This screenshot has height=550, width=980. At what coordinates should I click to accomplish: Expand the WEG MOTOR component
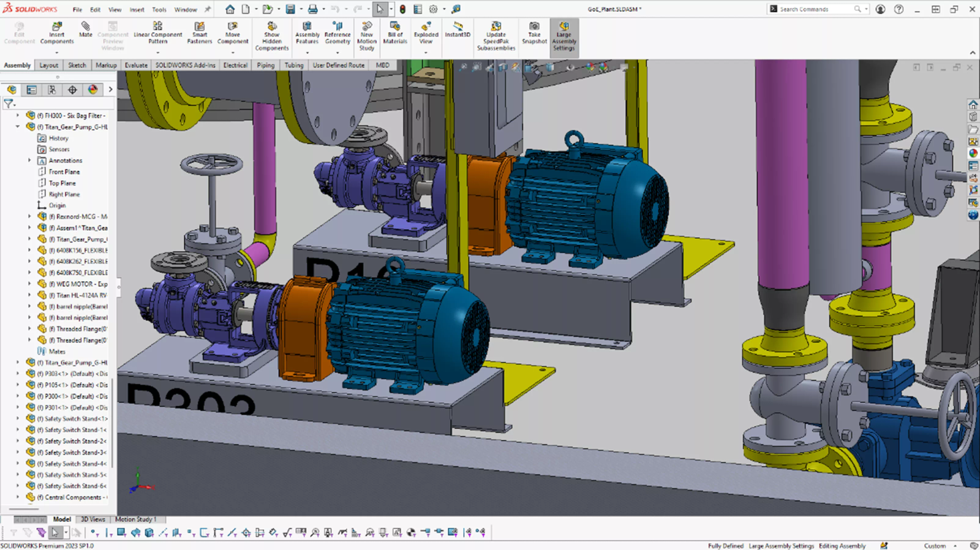click(x=29, y=284)
